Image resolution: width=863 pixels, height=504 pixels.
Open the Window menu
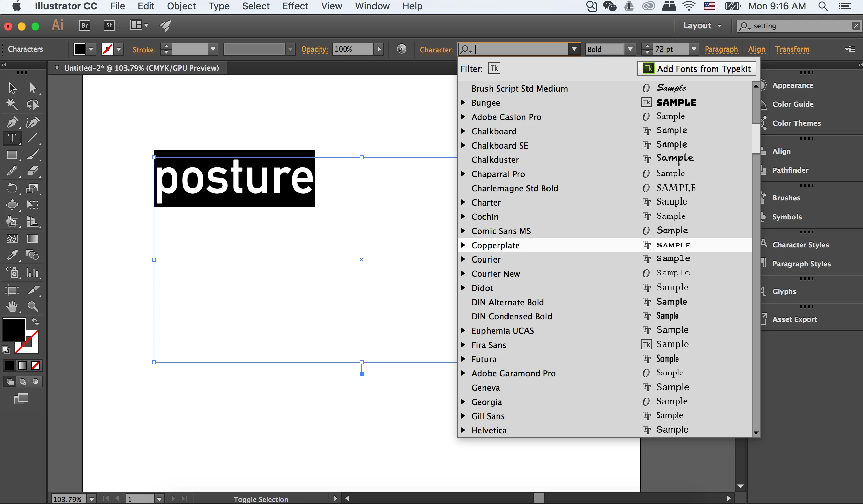372,6
